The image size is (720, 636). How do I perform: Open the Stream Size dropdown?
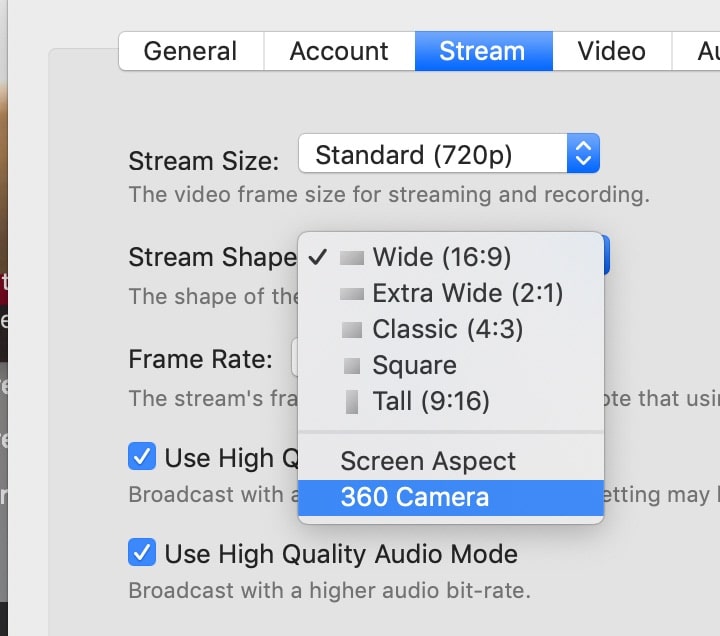click(449, 153)
